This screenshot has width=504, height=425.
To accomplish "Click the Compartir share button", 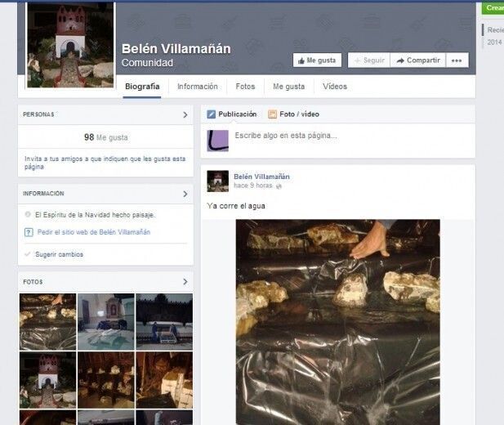I will point(418,60).
